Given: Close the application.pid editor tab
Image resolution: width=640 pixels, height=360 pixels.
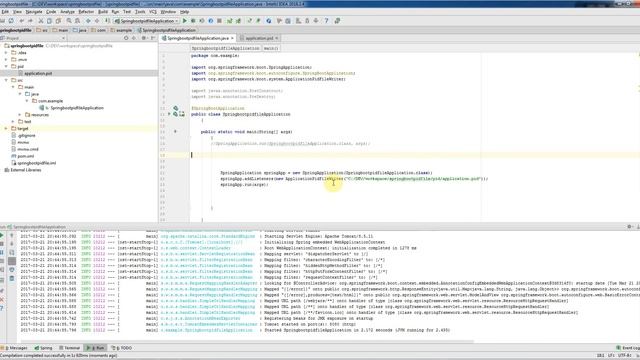Looking at the screenshot, I should tap(277, 38).
